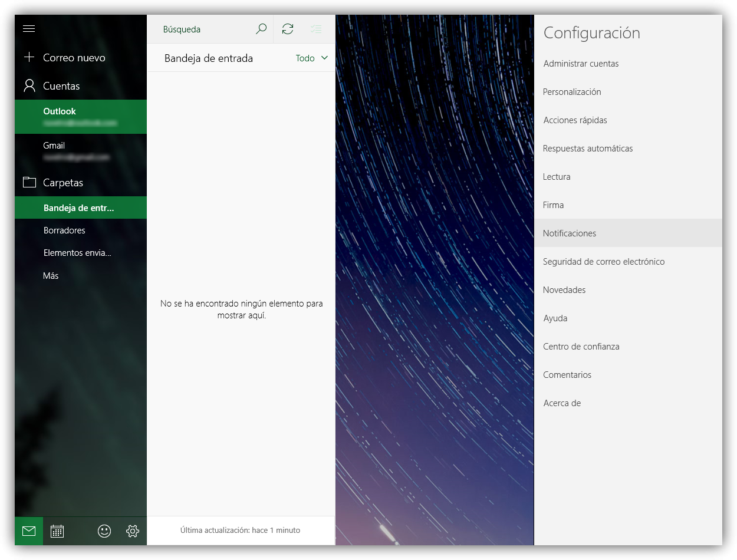Open the Bandeja de entrada folder
The width and height of the screenshot is (737, 560).
81,207
